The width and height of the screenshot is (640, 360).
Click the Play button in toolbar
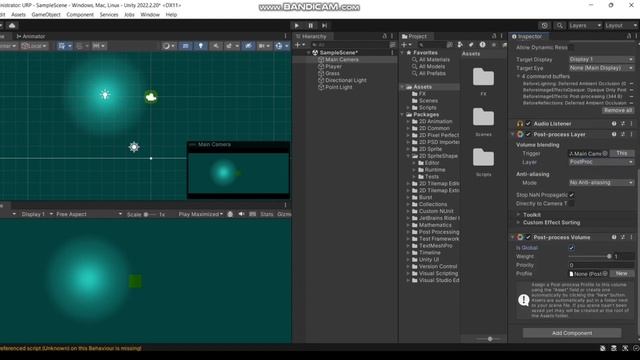coord(297,25)
